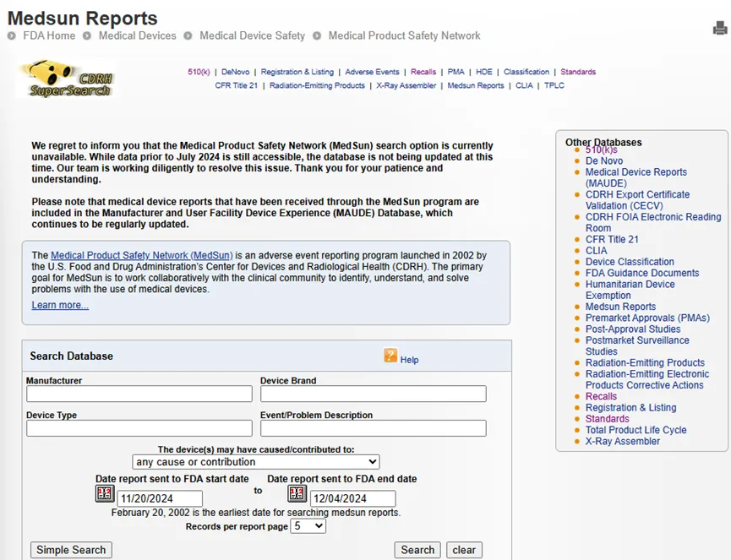The height and width of the screenshot is (560, 731).
Task: Click the start date field showing 11/20/2024
Action: pos(160,498)
